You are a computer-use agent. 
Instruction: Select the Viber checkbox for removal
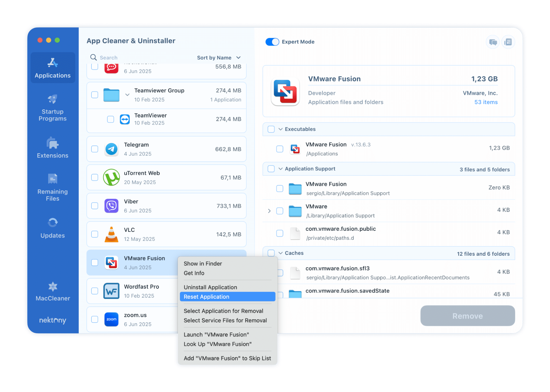coord(94,206)
